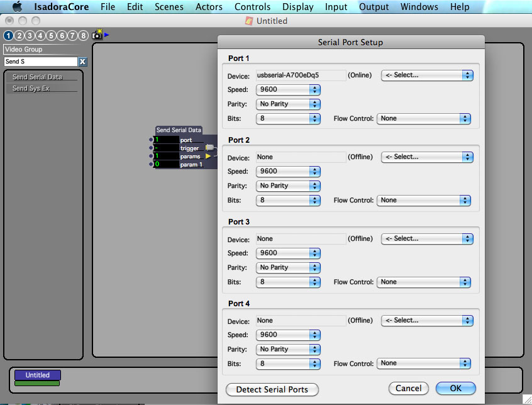Viewport: 532px width, 405px height.
Task: Click the param 1 input dot
Action: 151,164
